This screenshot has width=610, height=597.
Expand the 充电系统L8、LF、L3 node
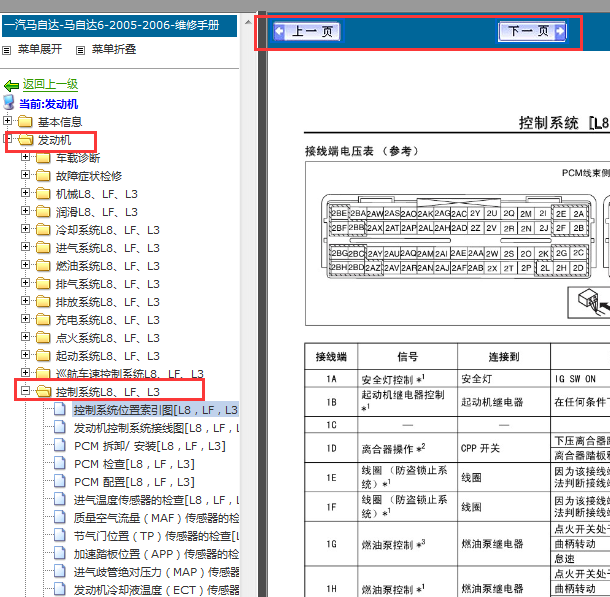[x=25, y=319]
